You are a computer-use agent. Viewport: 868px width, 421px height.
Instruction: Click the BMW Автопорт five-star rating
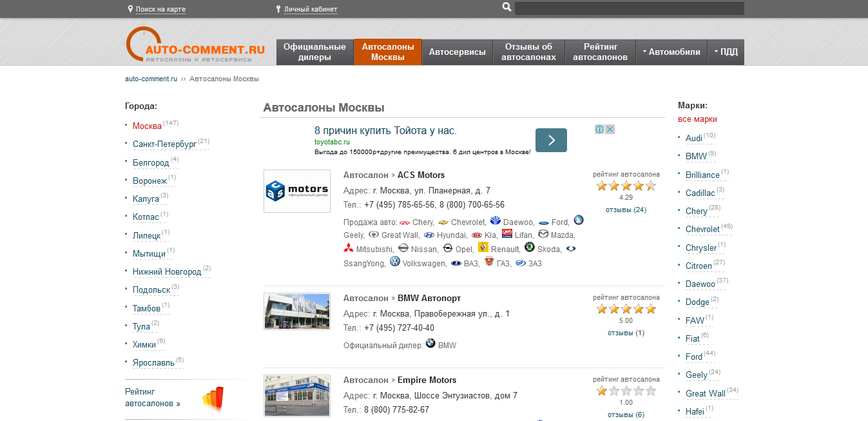[626, 309]
